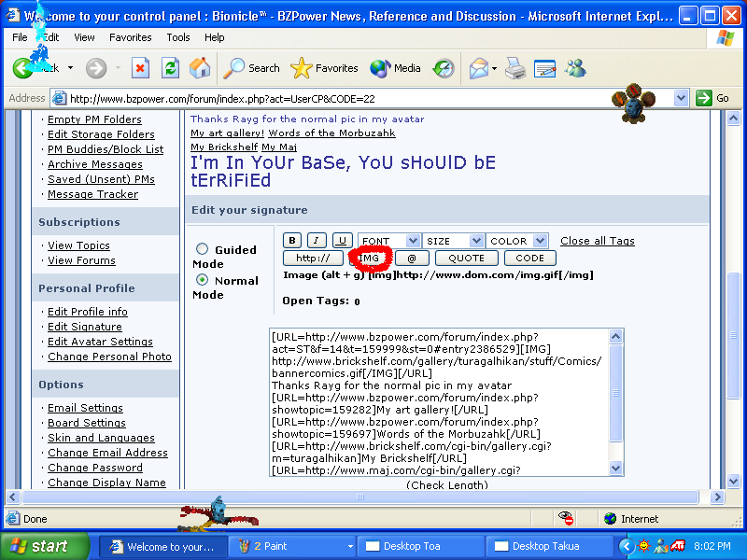Click the Close all Tags link
Screen dimensions: 747x560
(x=597, y=240)
